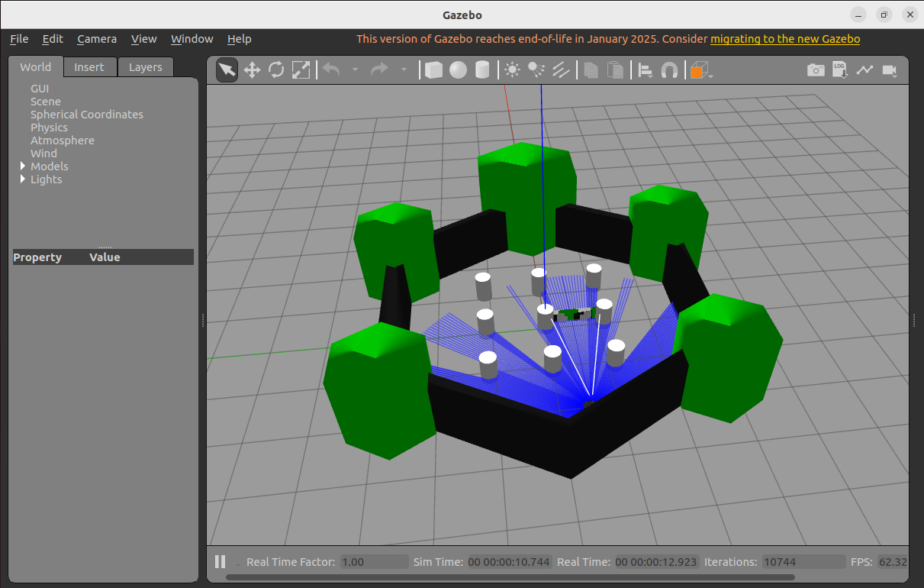Add a directional light
The height and width of the screenshot is (588, 924).
point(562,69)
